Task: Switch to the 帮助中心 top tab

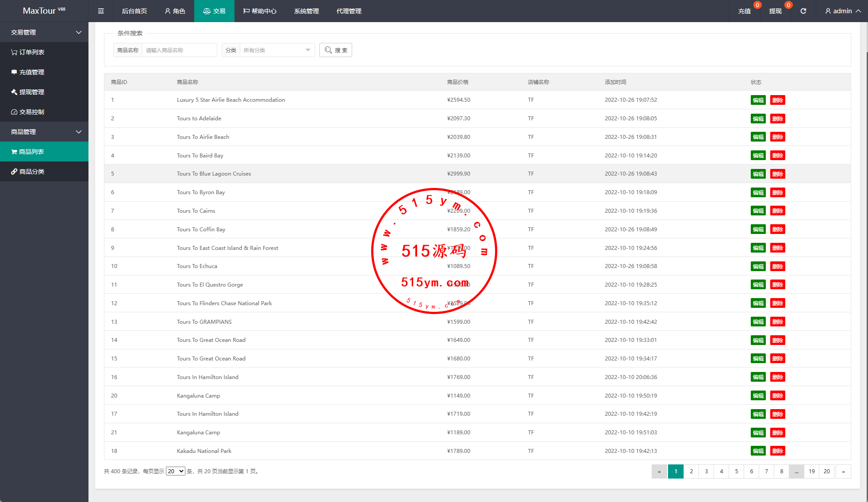Action: pos(260,11)
